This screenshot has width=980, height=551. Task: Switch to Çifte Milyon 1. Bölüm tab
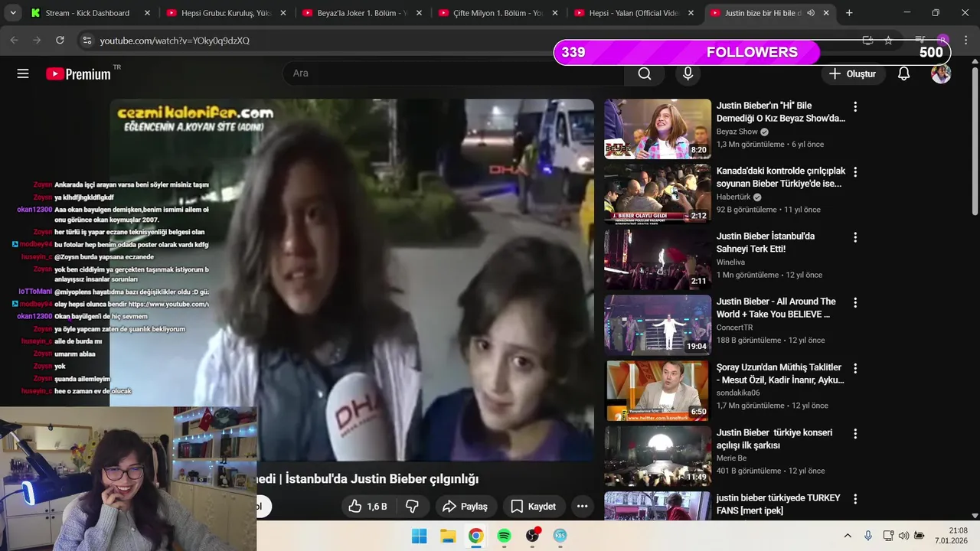tap(499, 13)
